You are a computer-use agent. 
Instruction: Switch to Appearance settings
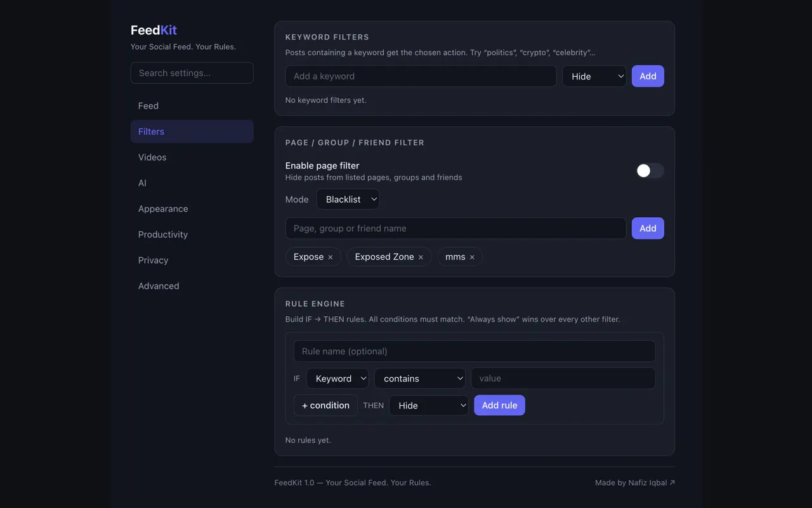(x=192, y=209)
